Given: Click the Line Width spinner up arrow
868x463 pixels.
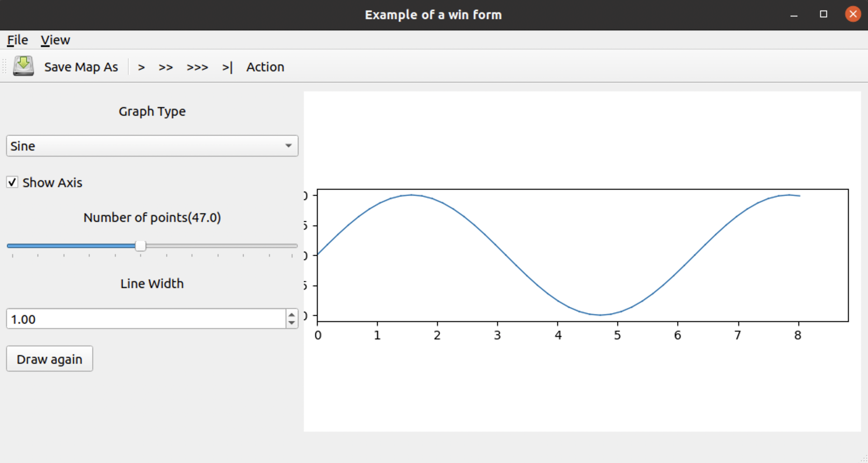Looking at the screenshot, I should (x=291, y=315).
